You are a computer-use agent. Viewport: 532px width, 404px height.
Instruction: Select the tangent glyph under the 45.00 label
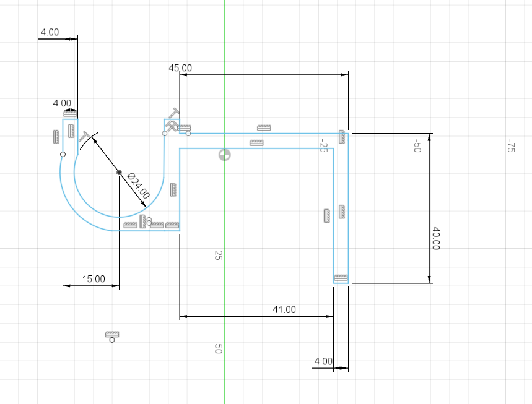175,113
